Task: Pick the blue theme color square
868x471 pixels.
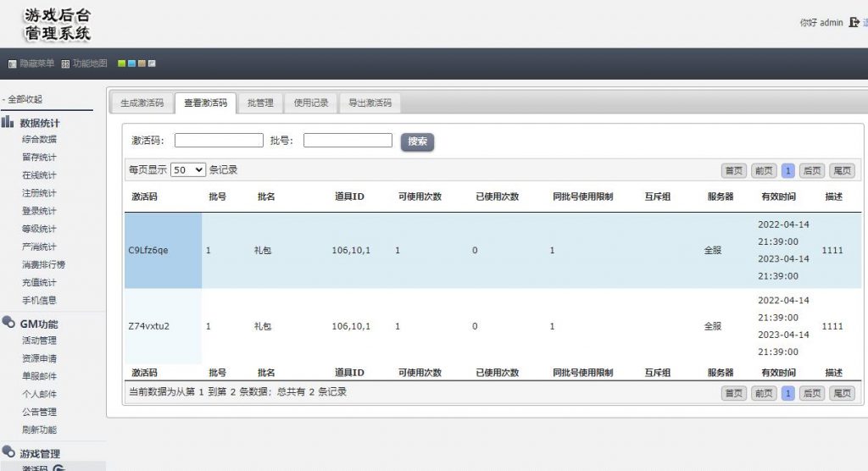Action: point(131,64)
